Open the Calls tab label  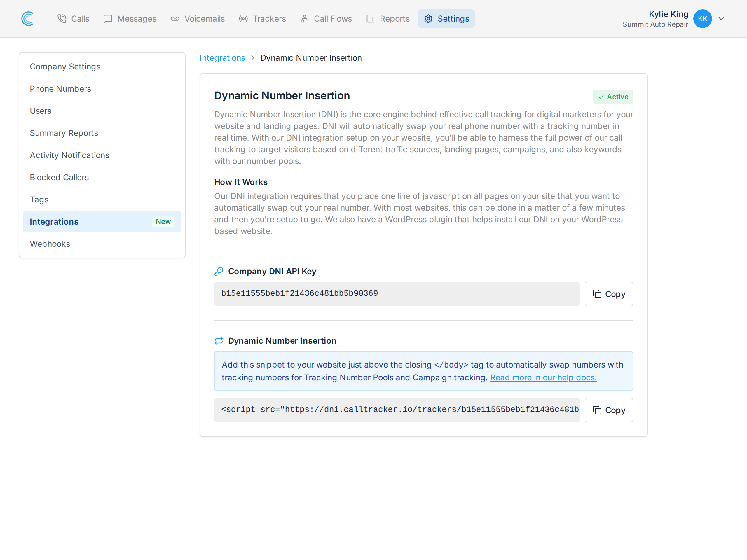coord(80,19)
